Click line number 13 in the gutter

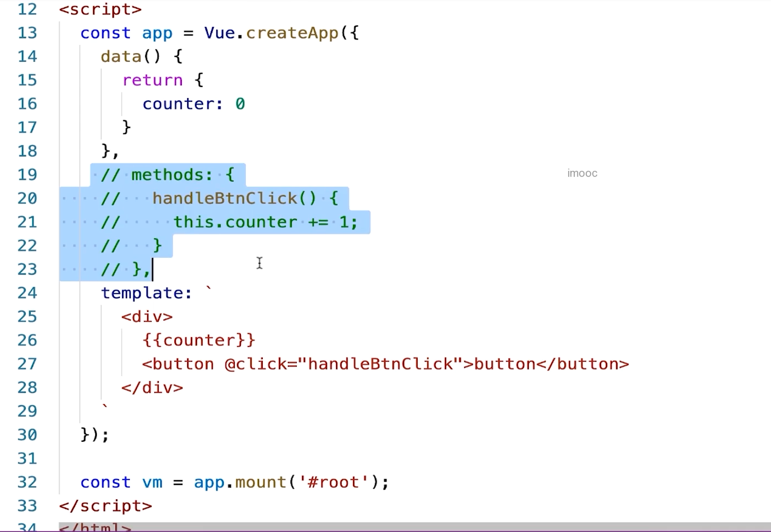[x=27, y=33]
